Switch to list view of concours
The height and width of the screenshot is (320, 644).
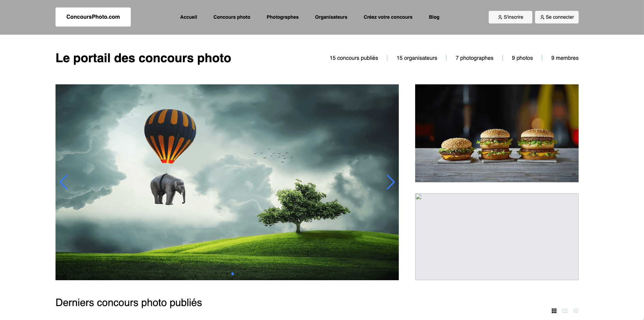coord(565,310)
